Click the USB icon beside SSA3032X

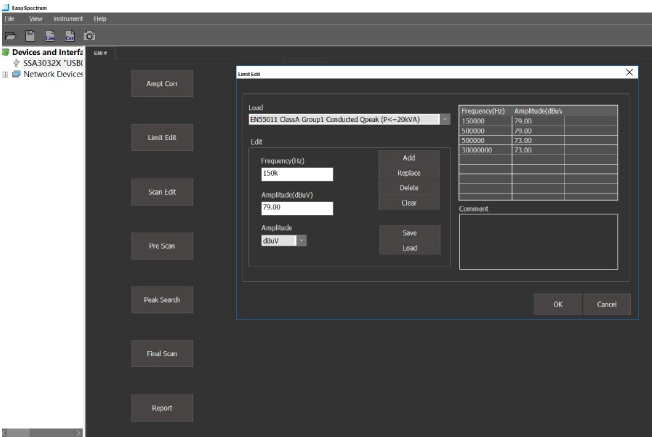coord(16,63)
